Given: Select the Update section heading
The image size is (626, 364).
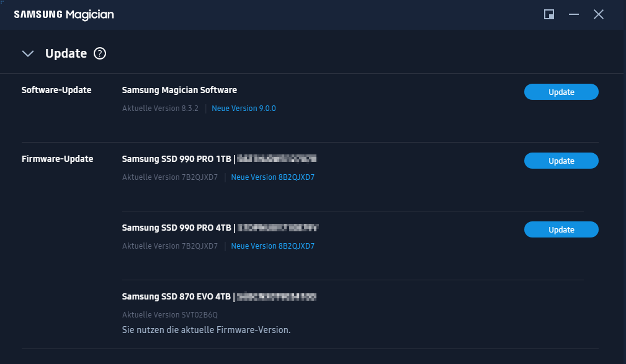Looking at the screenshot, I should (x=66, y=53).
